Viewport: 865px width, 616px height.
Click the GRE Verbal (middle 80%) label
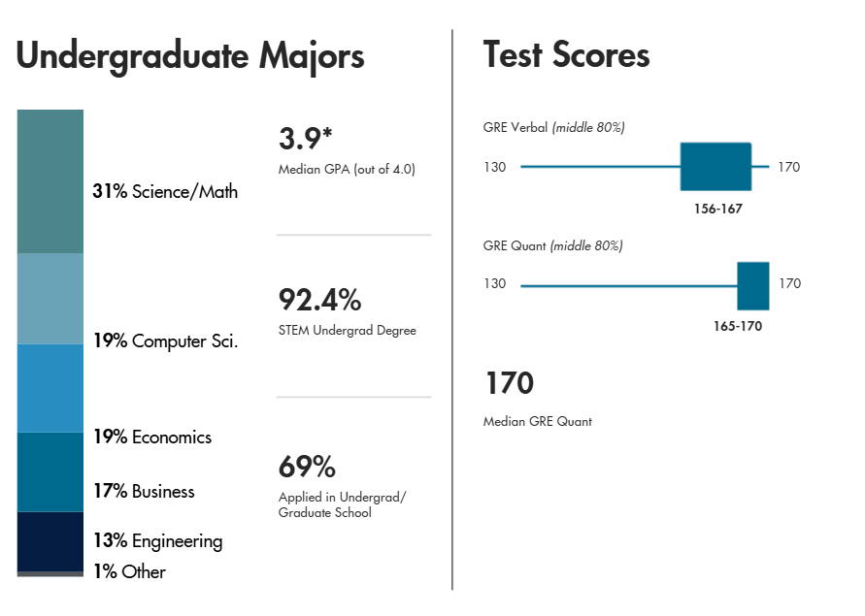pyautogui.click(x=554, y=127)
